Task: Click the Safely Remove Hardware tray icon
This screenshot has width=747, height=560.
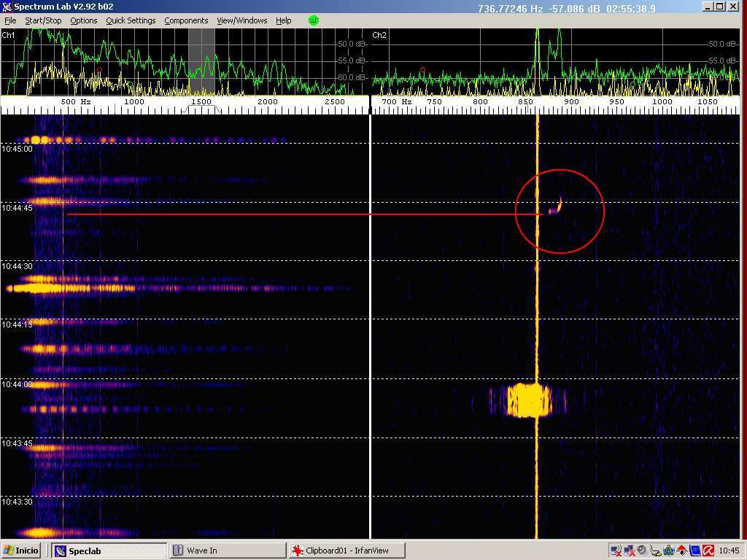Action: (655, 551)
